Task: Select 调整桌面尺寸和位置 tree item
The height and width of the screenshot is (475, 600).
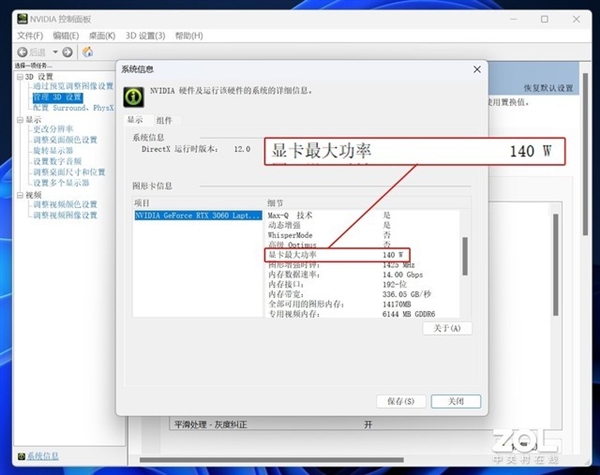Action: 69,172
